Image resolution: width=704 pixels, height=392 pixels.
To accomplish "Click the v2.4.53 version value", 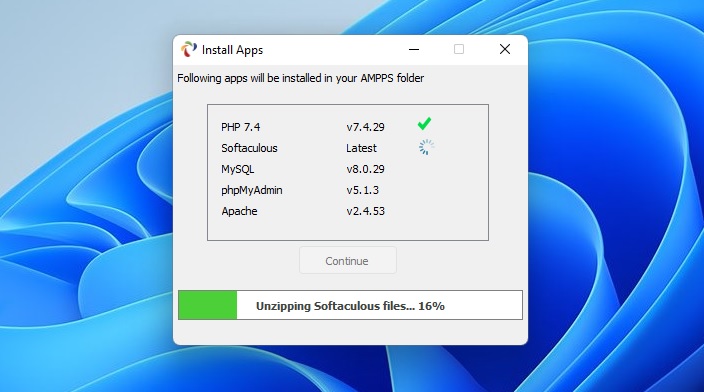I will (x=365, y=211).
